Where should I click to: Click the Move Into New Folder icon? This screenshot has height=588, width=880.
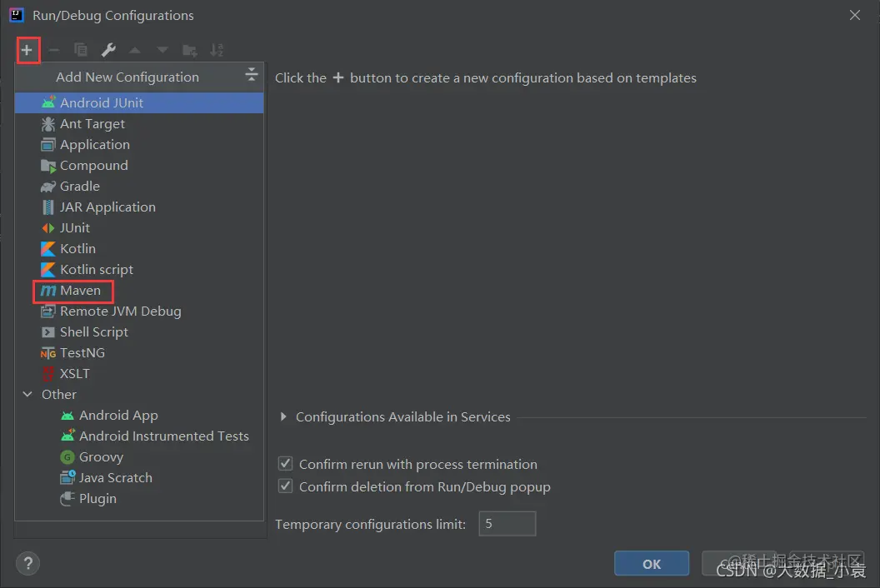pyautogui.click(x=190, y=51)
